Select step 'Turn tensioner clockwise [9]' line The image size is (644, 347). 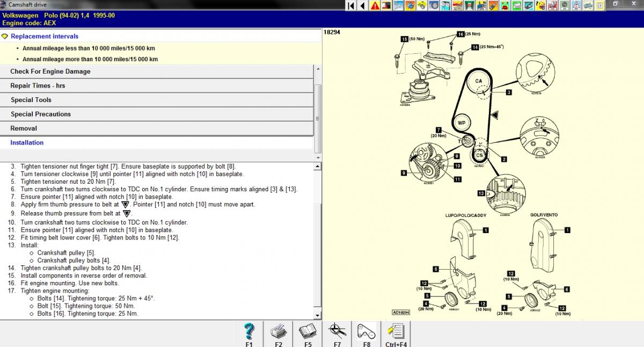(132, 174)
